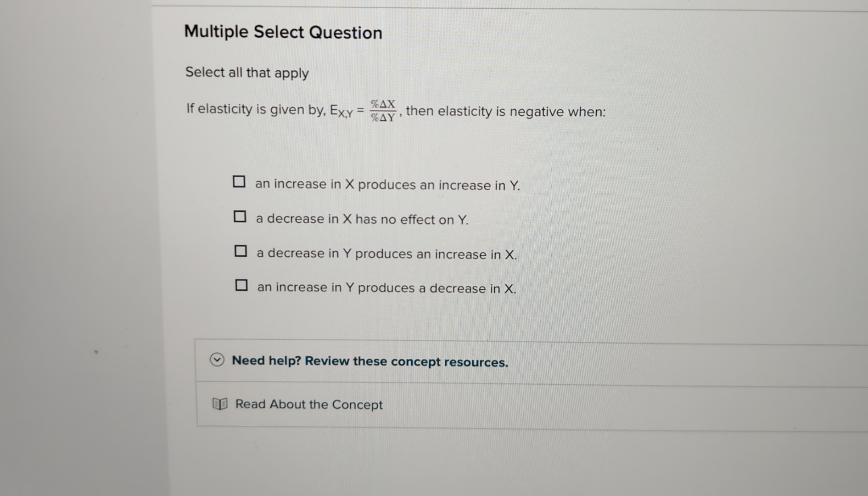Viewport: 868px width, 496px height.
Task: Check 'an increase in Y produces a decrease in X'
Action: pos(241,284)
